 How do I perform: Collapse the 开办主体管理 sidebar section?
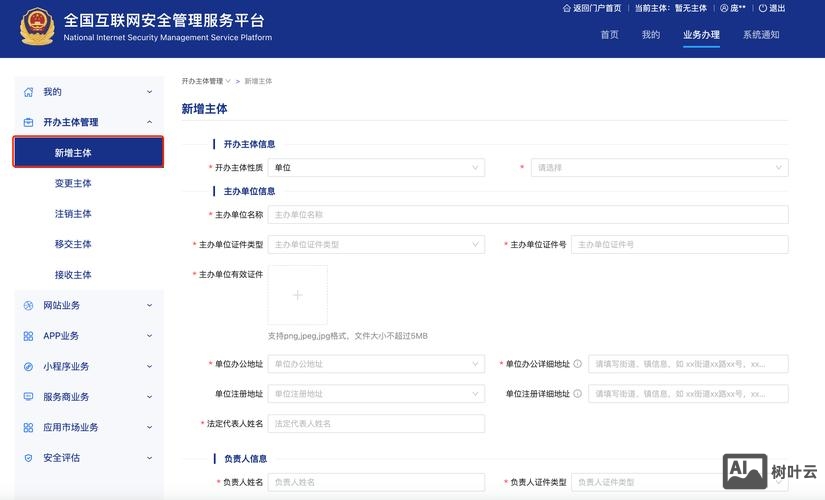(149, 122)
